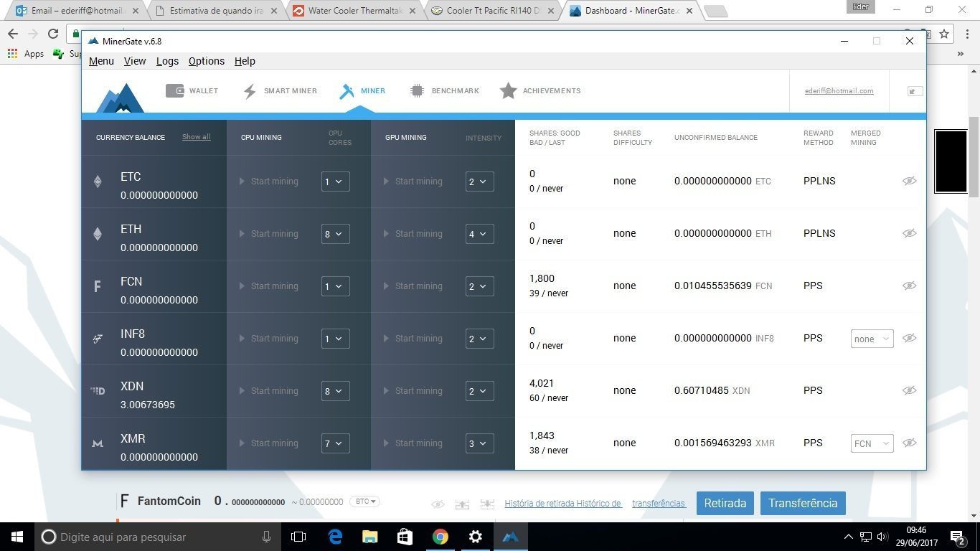Expand FCN CPU cores dropdown

(335, 286)
